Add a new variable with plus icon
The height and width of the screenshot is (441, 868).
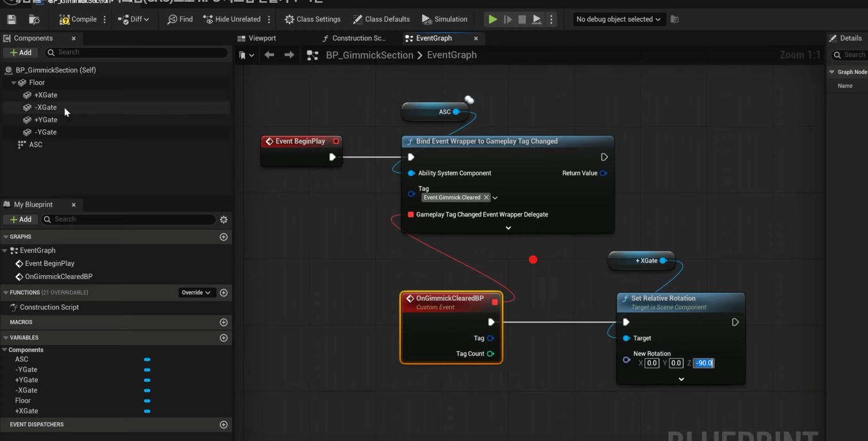click(223, 338)
